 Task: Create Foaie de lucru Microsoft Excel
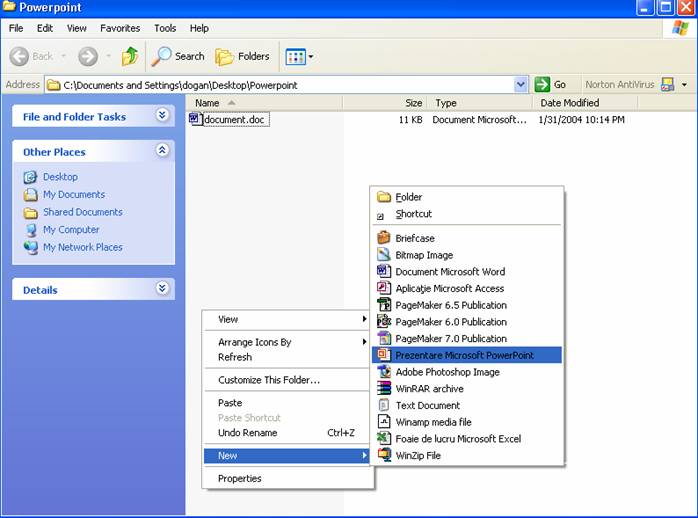[x=467, y=439]
